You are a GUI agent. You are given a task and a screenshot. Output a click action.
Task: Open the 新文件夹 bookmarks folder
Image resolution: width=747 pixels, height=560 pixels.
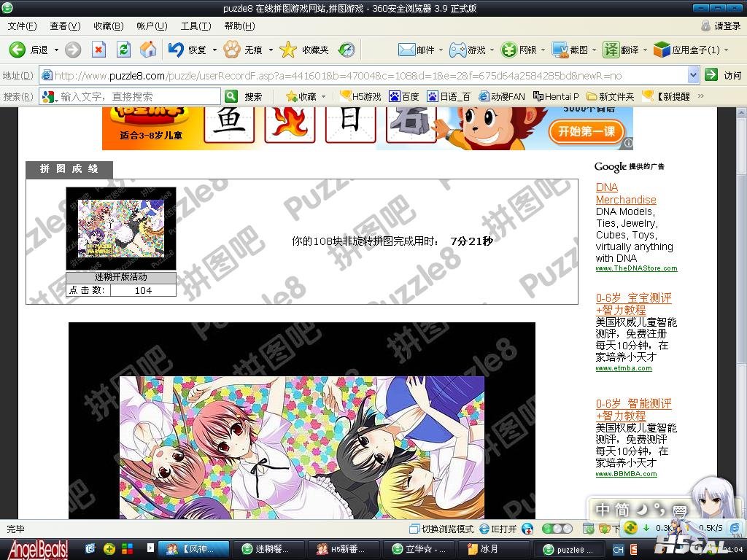[x=611, y=96]
